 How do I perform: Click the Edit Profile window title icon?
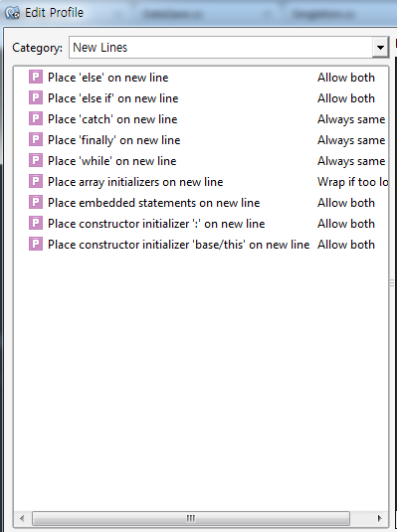coord(12,13)
